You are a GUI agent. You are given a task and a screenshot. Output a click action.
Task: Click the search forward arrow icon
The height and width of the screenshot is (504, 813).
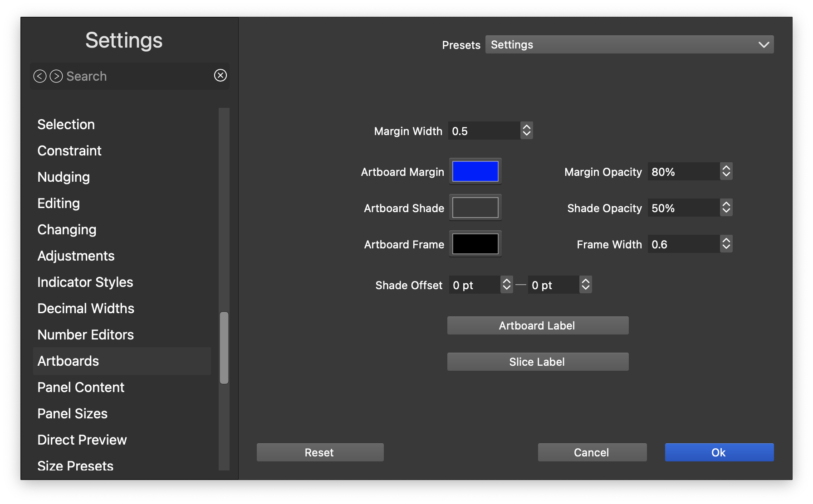tap(56, 76)
